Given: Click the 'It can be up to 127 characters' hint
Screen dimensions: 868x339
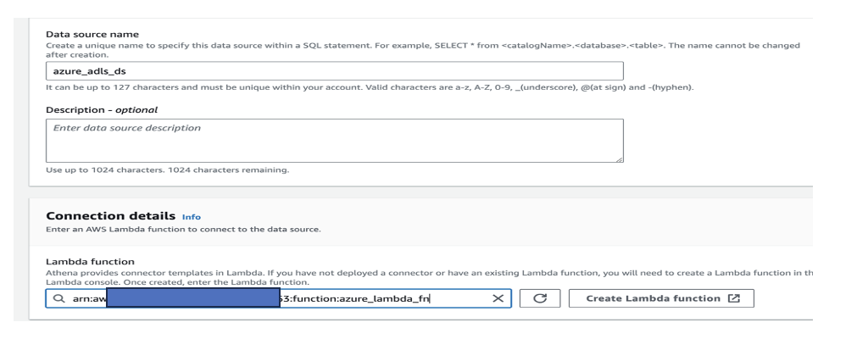Looking at the screenshot, I should (x=370, y=87).
